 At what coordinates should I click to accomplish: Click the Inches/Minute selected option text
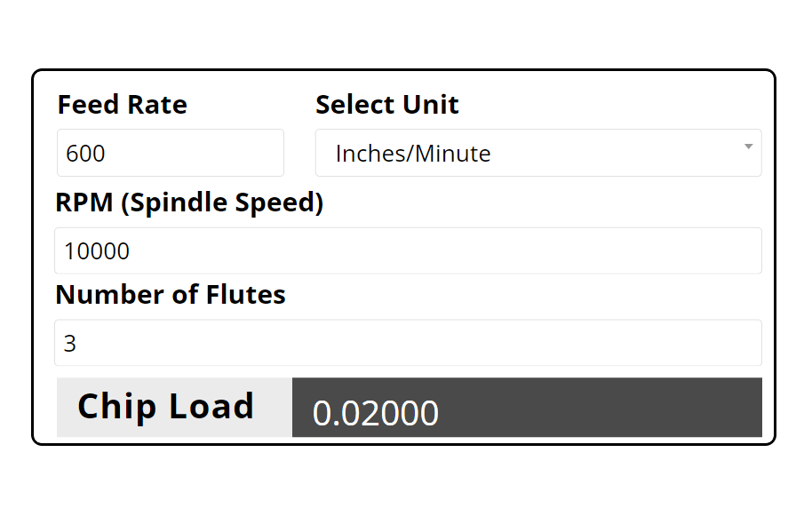(x=412, y=154)
